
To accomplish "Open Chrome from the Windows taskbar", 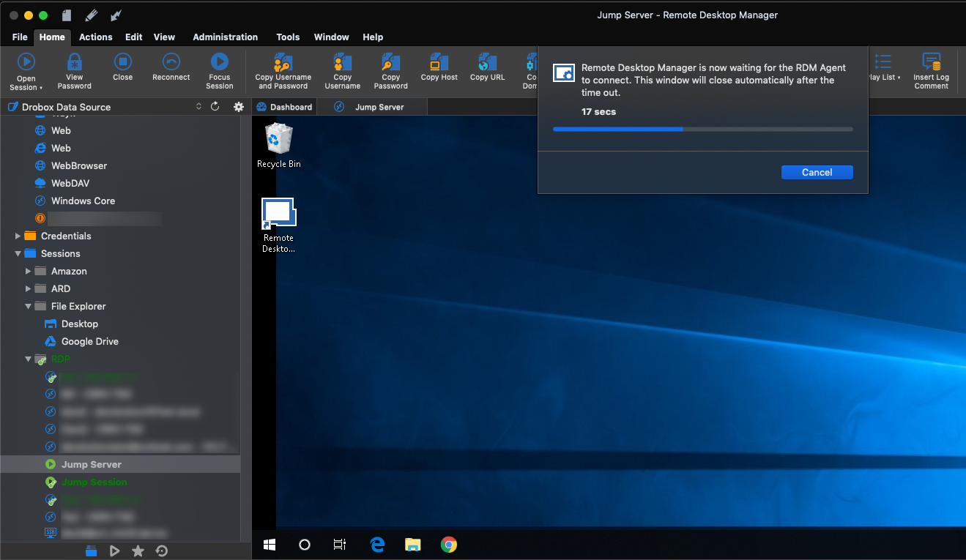I will click(449, 545).
